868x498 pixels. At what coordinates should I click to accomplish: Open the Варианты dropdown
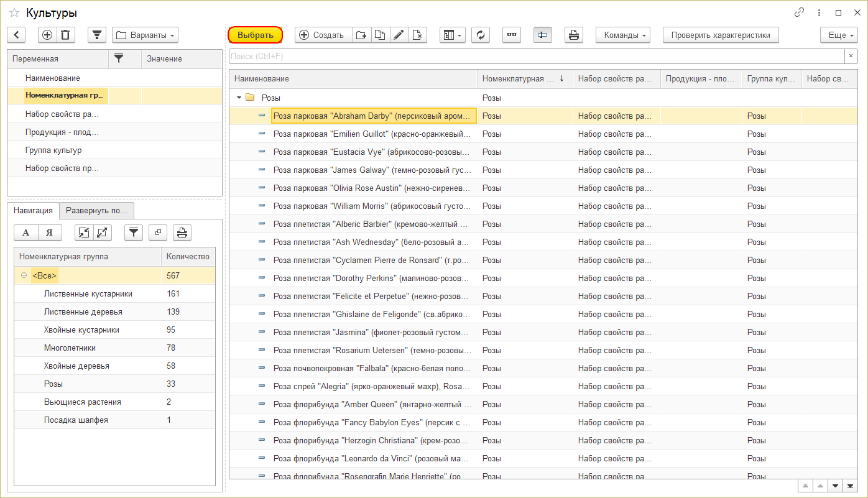click(x=145, y=35)
